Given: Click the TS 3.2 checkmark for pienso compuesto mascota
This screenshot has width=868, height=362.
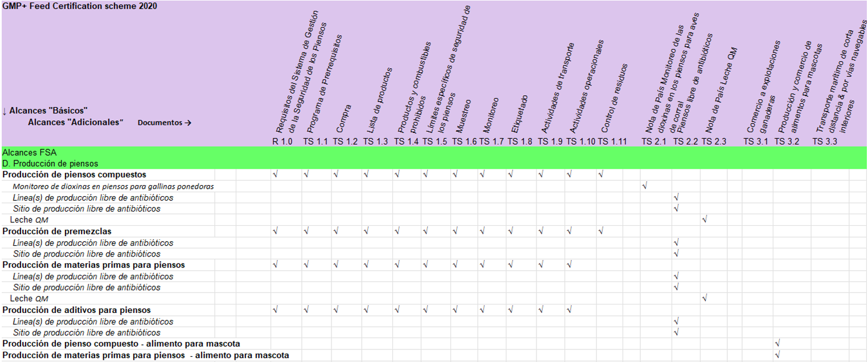Looking at the screenshot, I should 777,343.
